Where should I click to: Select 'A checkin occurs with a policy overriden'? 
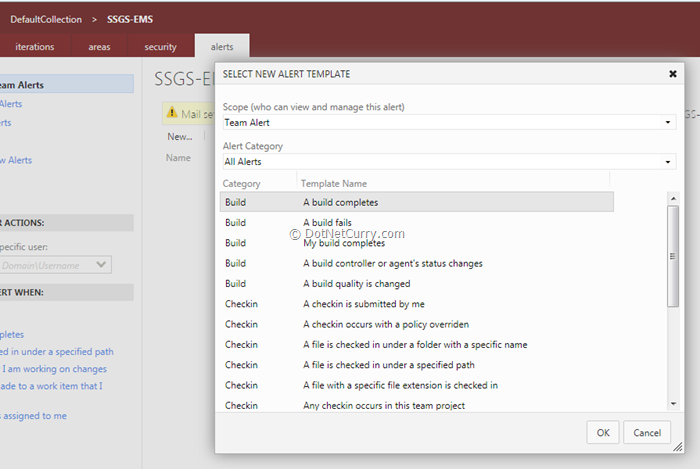(x=417, y=324)
